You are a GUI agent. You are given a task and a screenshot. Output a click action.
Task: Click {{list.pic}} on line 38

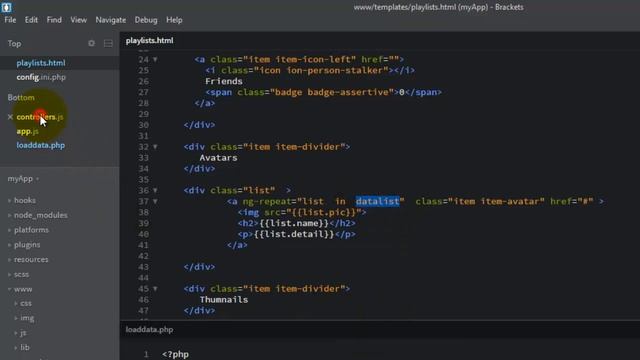324,212
